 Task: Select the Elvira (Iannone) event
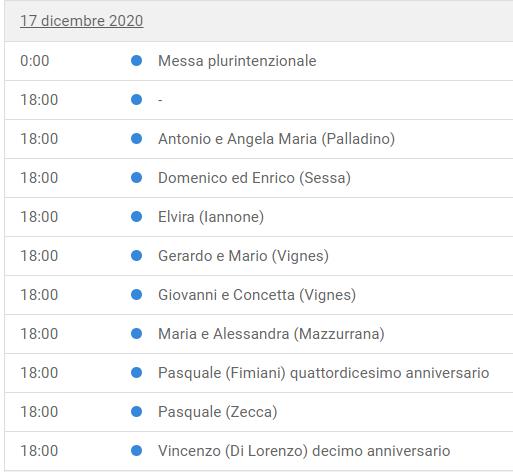(x=211, y=217)
